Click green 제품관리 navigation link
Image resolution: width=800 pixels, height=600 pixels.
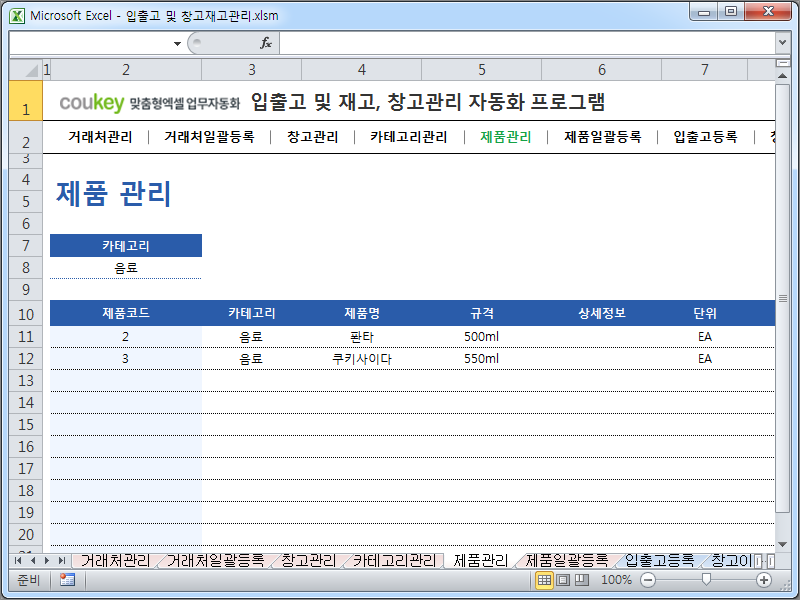click(x=506, y=137)
